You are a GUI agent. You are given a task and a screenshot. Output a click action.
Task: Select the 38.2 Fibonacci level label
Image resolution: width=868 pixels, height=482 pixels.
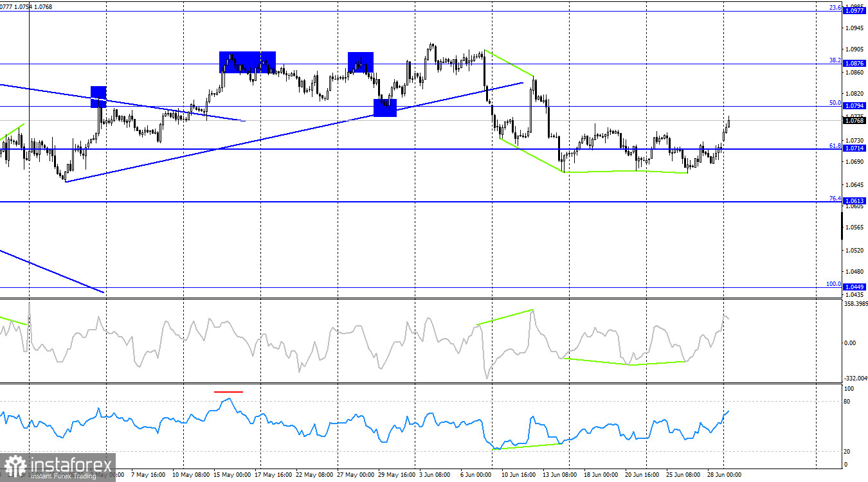click(x=835, y=60)
